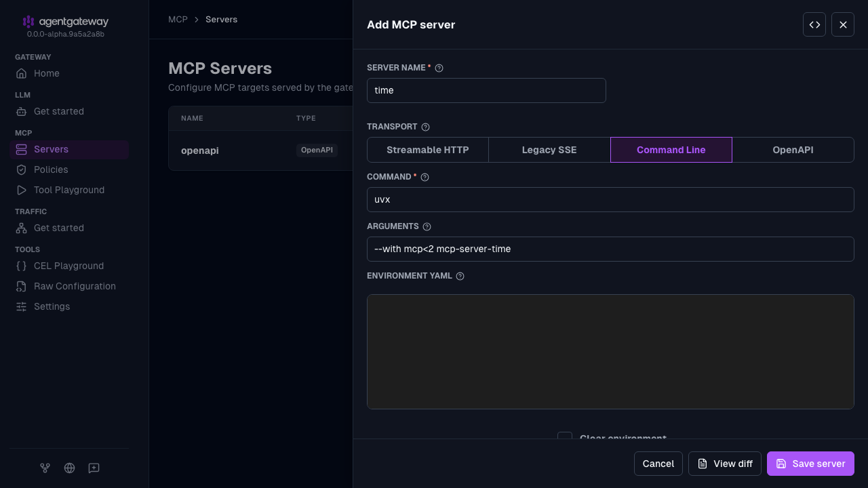Click the Policies shield icon

[x=22, y=169]
